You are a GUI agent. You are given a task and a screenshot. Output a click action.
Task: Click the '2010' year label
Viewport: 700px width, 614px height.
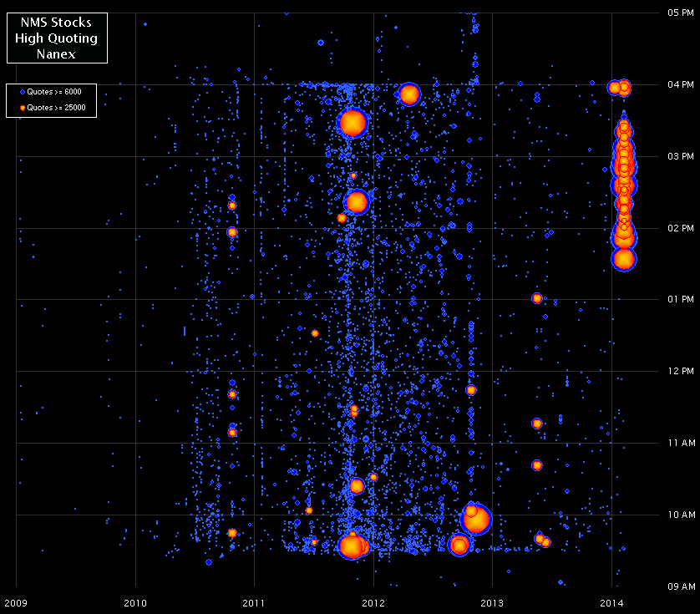(x=135, y=603)
